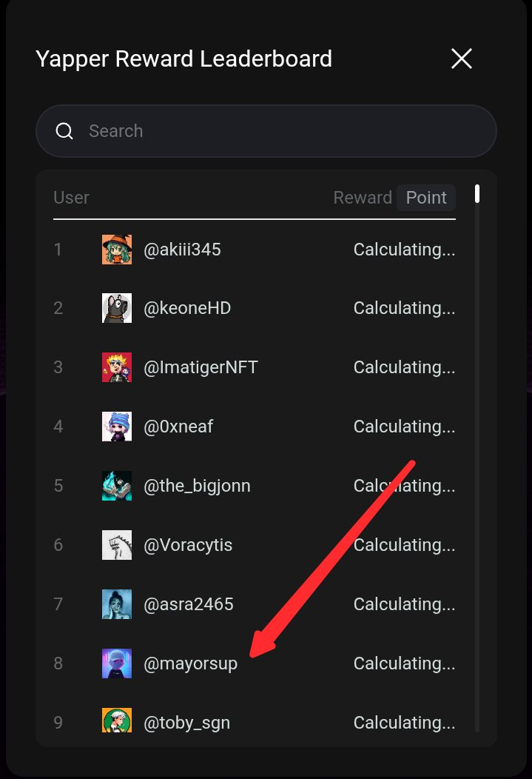Click the search magnifier icon
Screen dimensions: 532x779
[x=64, y=131]
